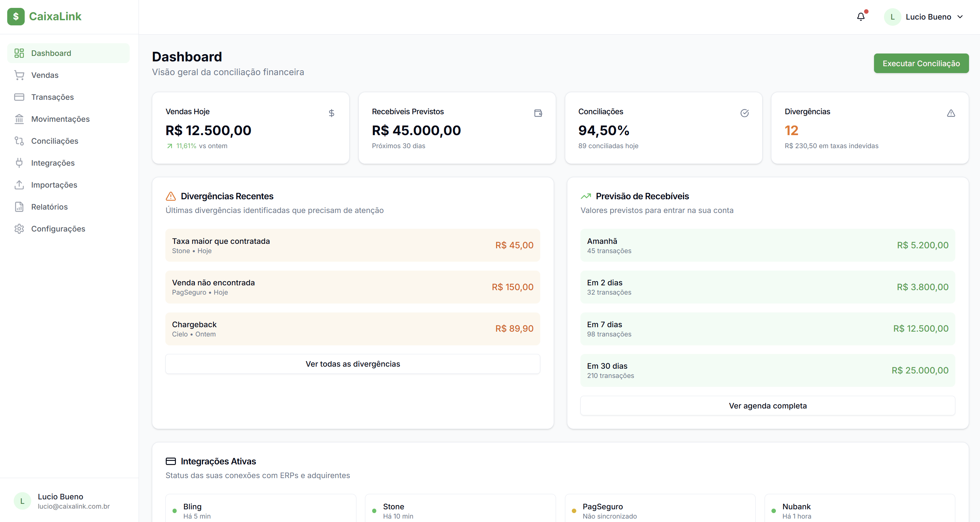This screenshot has width=980, height=522.
Task: Click Bling's green sync status indicator
Action: click(175, 511)
